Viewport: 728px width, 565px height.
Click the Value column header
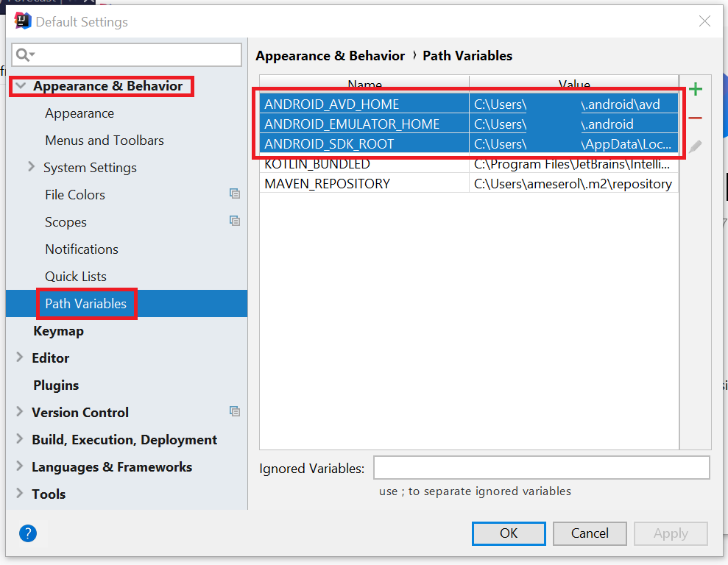[574, 83]
